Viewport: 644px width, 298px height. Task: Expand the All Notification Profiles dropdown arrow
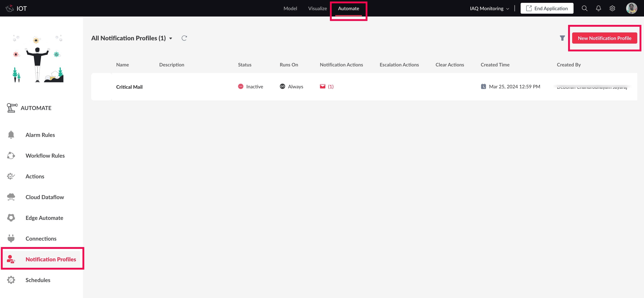[x=171, y=38]
